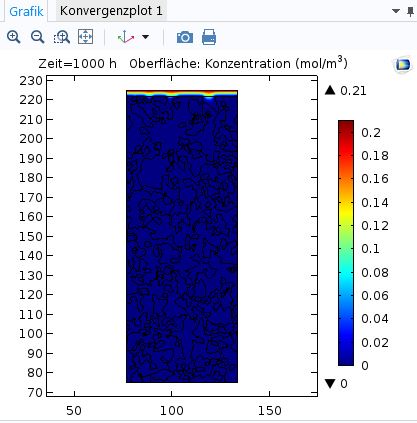Viewport: 417px width, 423px height.
Task: Click the red concentration band at plot top
Action: 182,92
